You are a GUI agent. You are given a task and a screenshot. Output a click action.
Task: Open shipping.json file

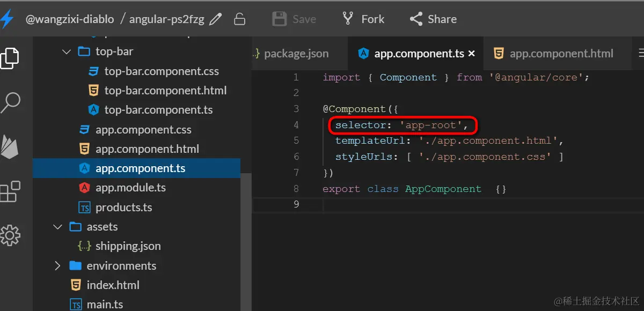(128, 246)
